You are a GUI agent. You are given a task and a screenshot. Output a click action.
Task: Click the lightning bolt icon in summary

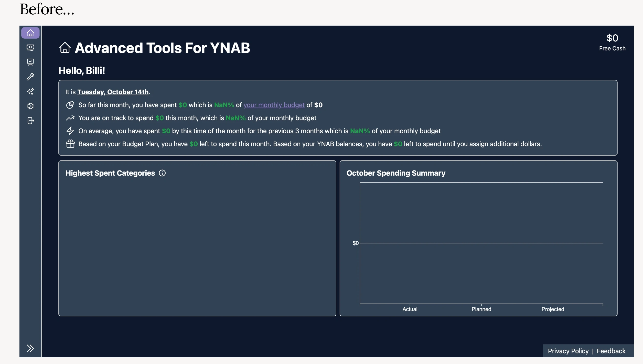[70, 131]
